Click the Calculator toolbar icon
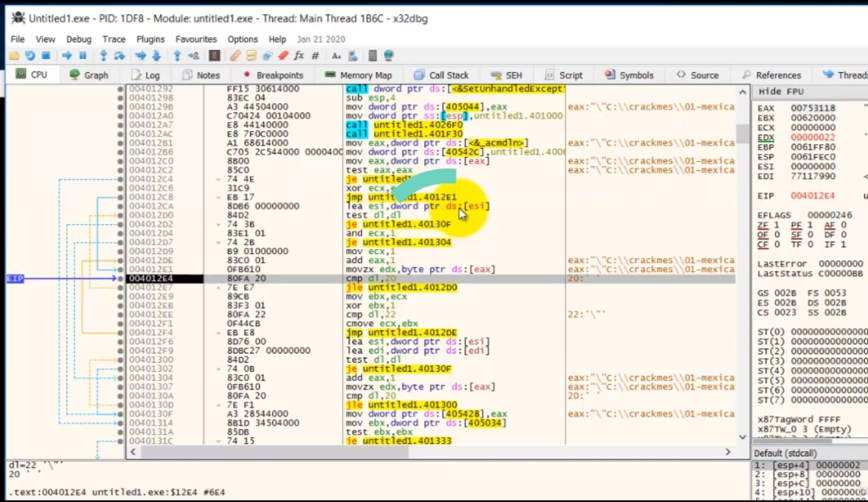The image size is (868, 502). 372,56
